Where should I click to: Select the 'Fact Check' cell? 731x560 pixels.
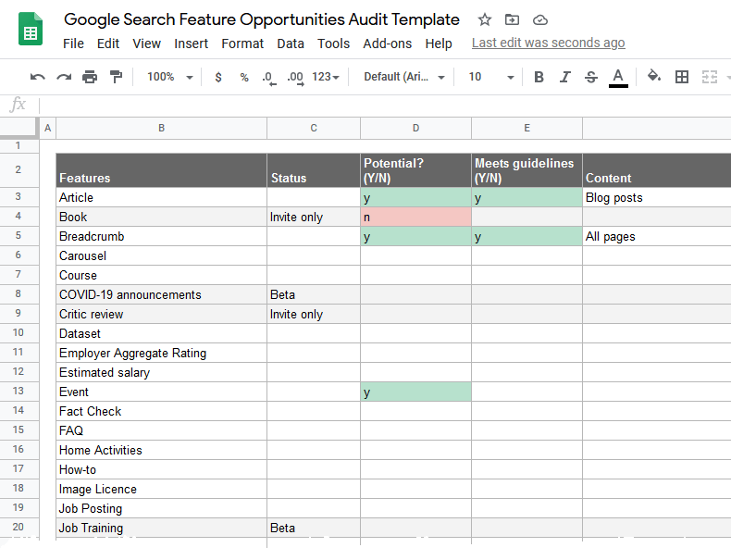click(161, 411)
